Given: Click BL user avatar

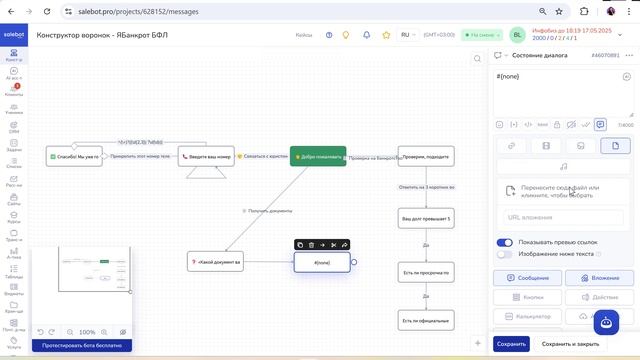Looking at the screenshot, I should pyautogui.click(x=517, y=35).
